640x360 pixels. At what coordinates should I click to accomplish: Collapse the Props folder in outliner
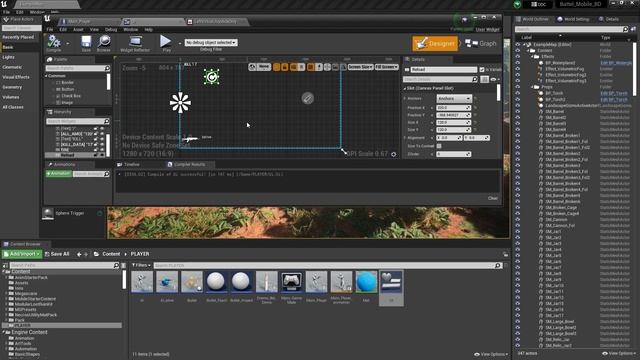pos(532,87)
